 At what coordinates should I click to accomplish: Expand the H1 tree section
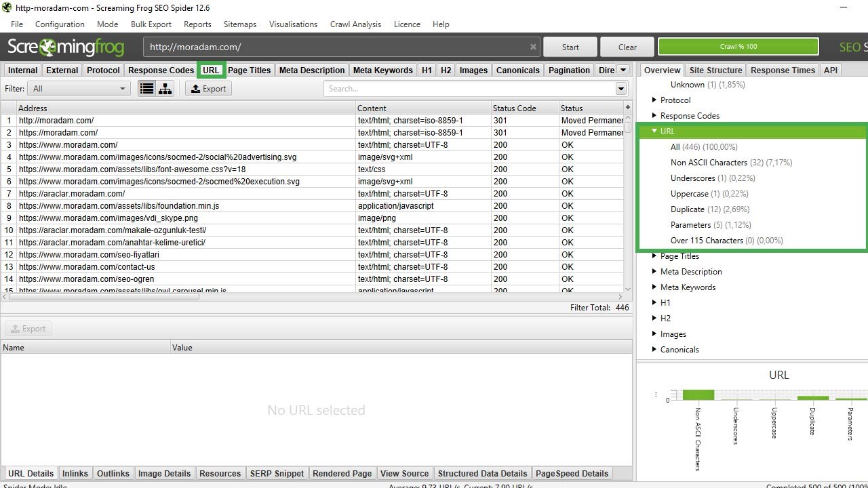[x=654, y=302]
